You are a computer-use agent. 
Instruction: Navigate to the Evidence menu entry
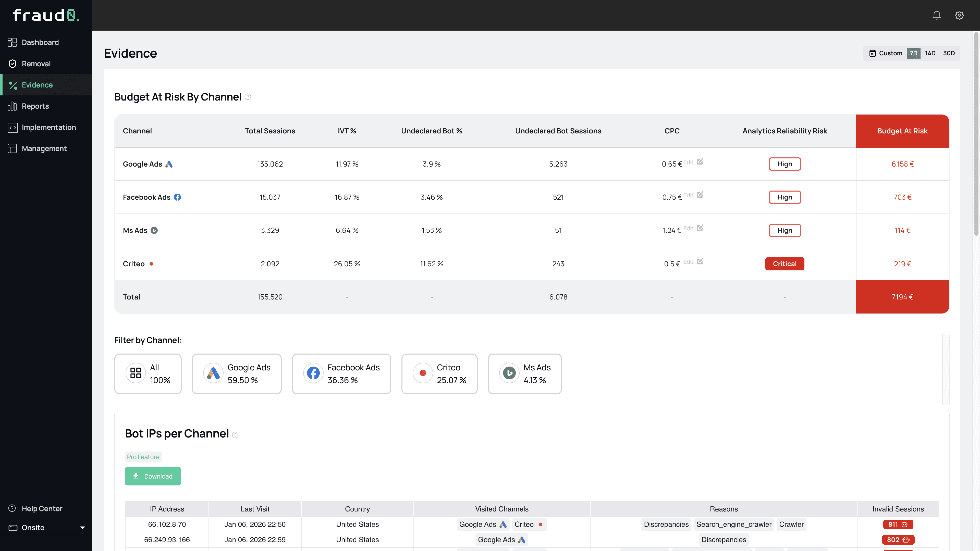click(37, 85)
